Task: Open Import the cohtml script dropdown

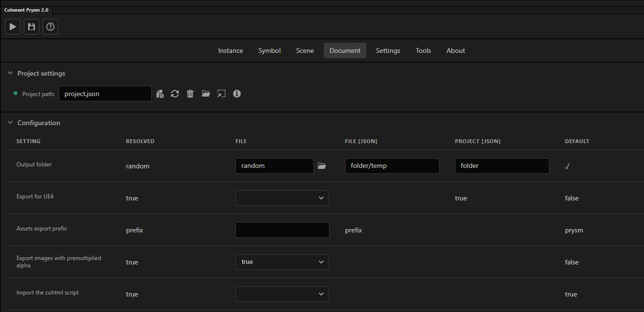Action: point(282,294)
